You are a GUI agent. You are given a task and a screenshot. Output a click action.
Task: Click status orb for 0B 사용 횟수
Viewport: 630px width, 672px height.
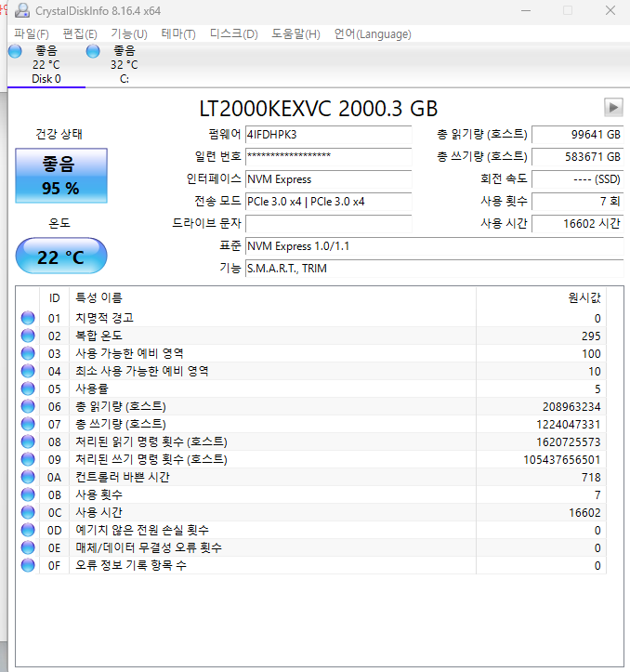[28, 494]
